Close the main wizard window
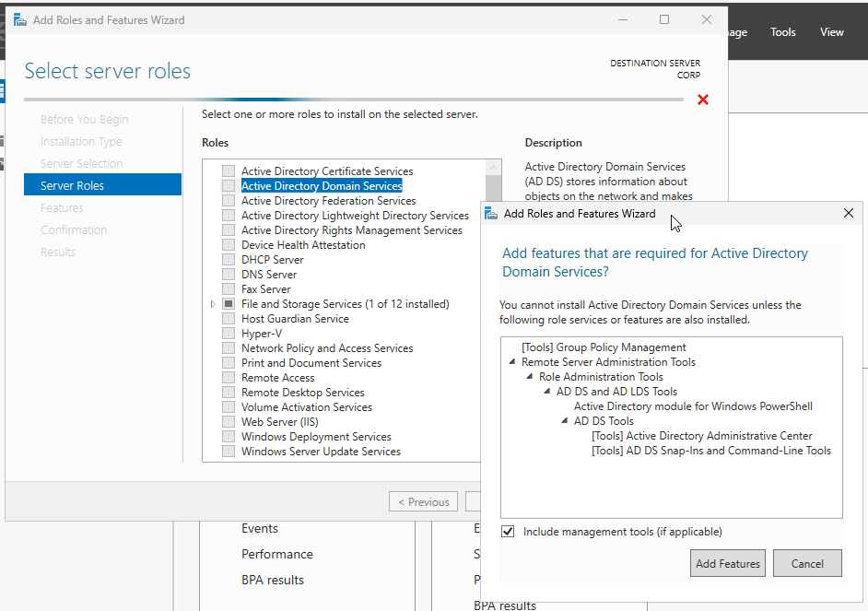This screenshot has width=868, height=611. point(707,19)
